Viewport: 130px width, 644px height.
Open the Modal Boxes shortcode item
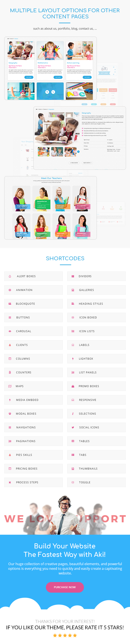click(x=33, y=414)
